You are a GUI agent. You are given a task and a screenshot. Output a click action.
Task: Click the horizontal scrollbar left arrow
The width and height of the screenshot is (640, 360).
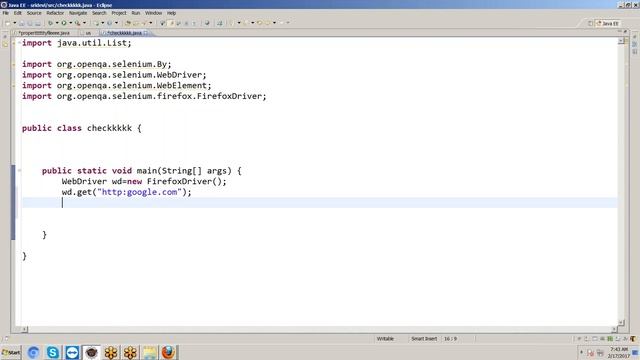pos(24,329)
